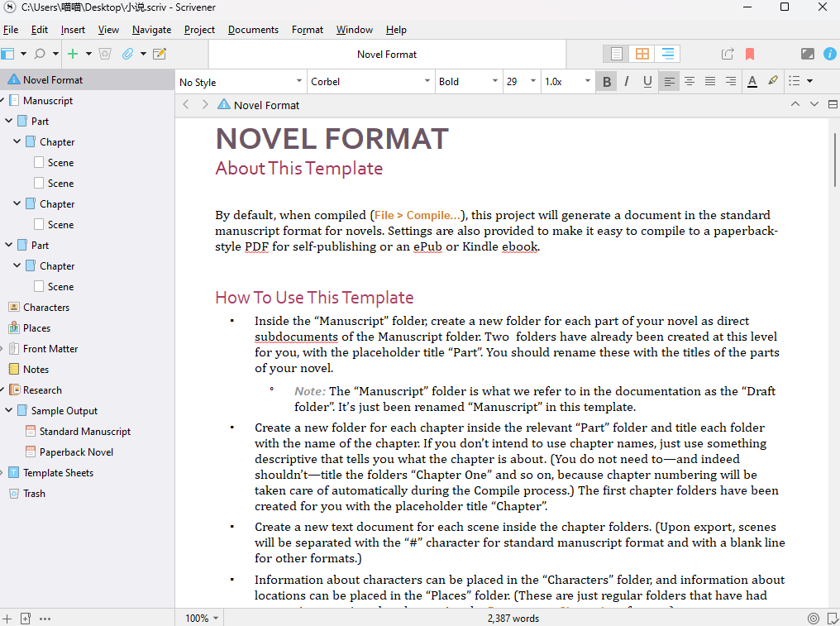This screenshot has width=840, height=626.
Task: Toggle Italic formatting
Action: tap(627, 81)
